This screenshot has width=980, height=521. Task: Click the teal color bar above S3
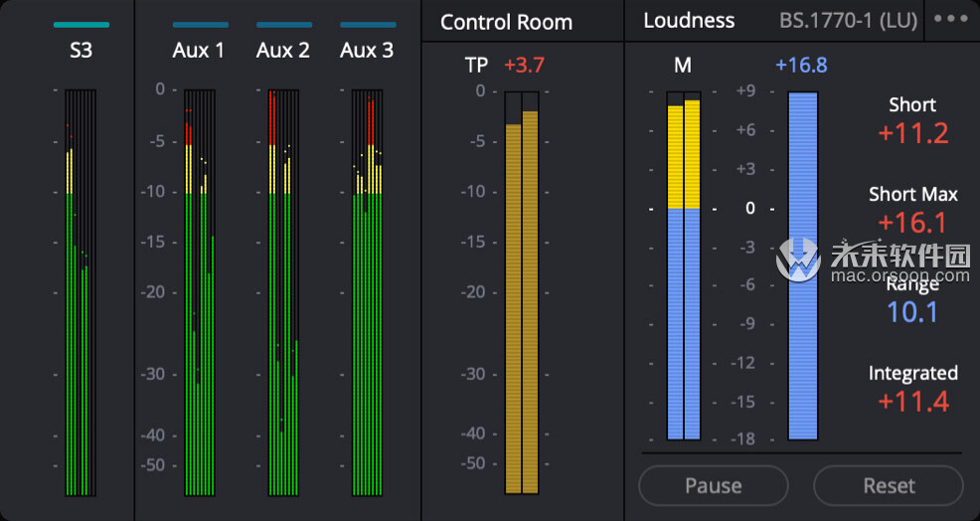pos(82,25)
